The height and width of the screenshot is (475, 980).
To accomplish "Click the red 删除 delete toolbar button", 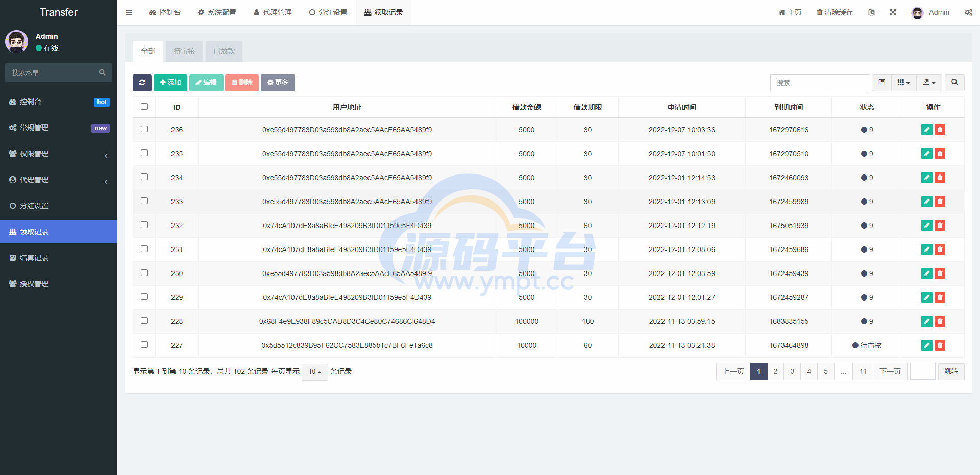I will [x=242, y=83].
